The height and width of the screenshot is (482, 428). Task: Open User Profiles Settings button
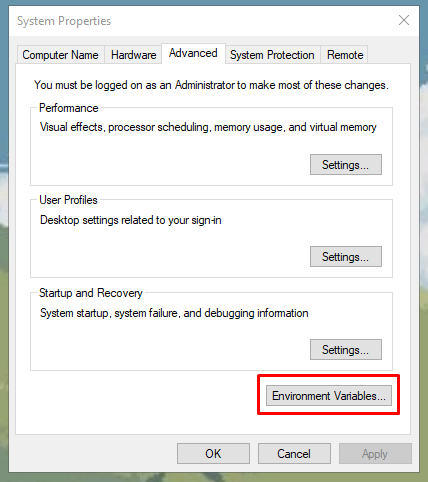click(346, 257)
